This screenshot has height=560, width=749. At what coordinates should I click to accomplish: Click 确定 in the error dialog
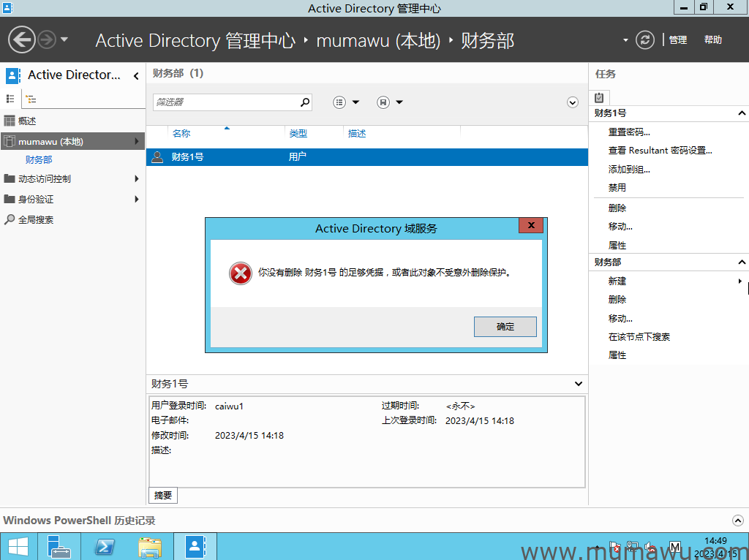(x=505, y=327)
